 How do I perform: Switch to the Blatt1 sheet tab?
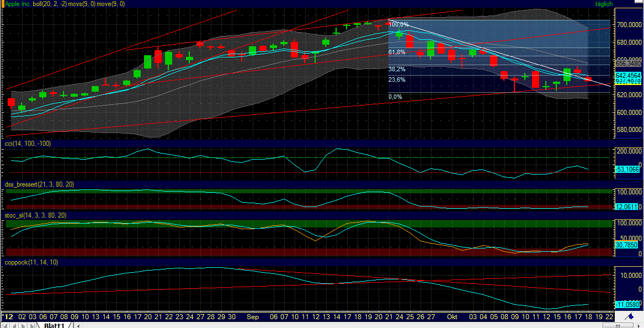click(55, 325)
